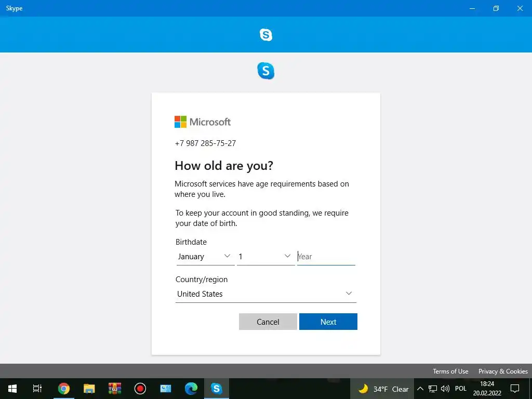The height and width of the screenshot is (399, 532).
Task: Open the Privacy & Cookies link
Action: tap(503, 371)
